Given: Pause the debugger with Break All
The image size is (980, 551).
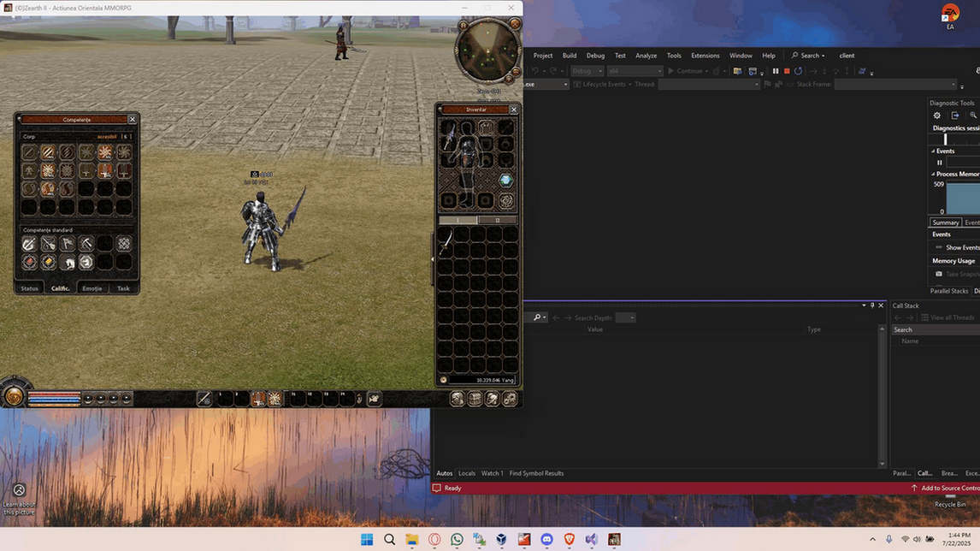Looking at the screenshot, I should click(776, 71).
